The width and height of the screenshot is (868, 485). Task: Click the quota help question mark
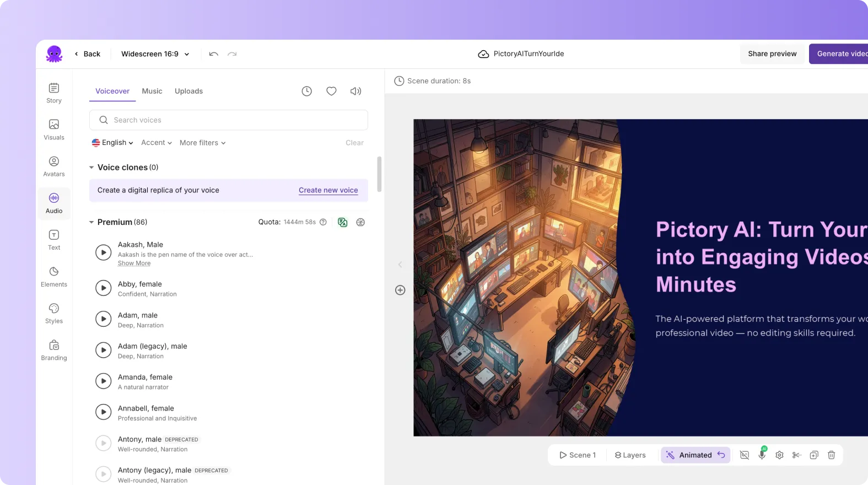(324, 222)
